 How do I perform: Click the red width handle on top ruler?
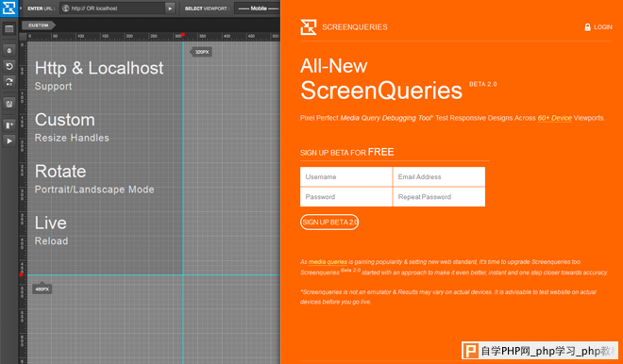(x=183, y=35)
